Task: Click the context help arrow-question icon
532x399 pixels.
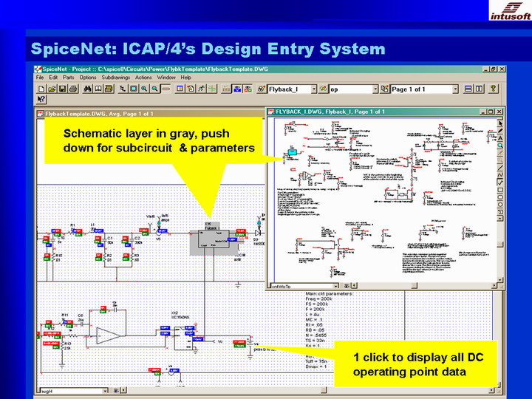Action: point(41,99)
